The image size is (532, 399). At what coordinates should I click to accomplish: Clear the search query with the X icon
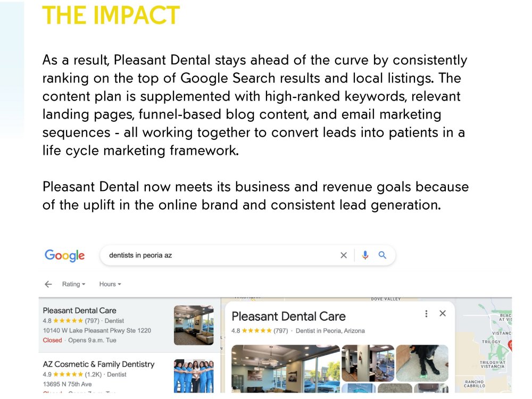click(343, 255)
